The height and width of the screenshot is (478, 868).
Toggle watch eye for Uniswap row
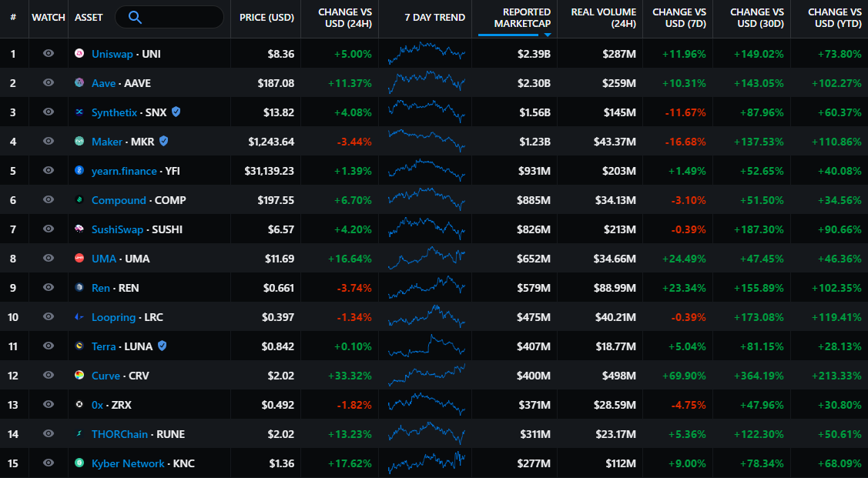[49, 54]
